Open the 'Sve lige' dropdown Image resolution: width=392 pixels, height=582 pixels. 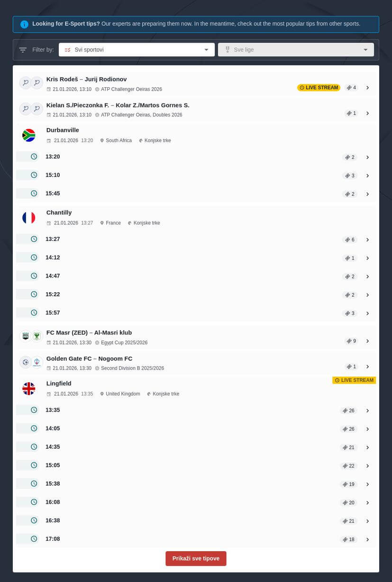point(296,49)
